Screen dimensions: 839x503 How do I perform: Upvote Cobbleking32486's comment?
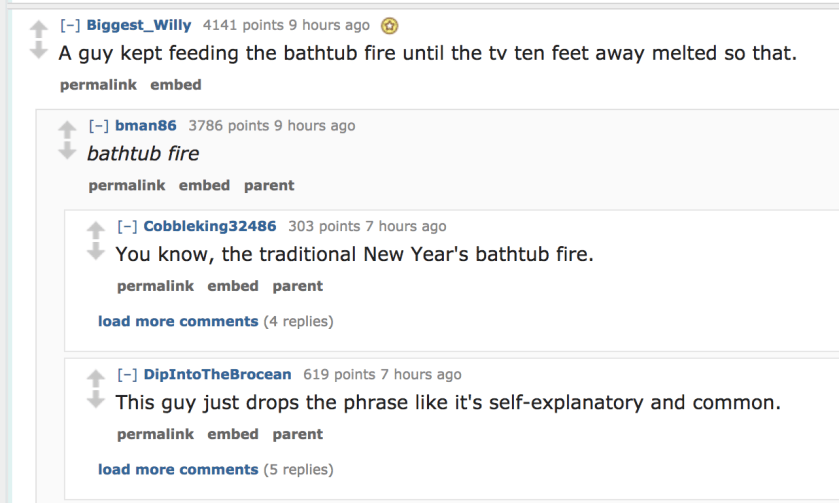(97, 229)
